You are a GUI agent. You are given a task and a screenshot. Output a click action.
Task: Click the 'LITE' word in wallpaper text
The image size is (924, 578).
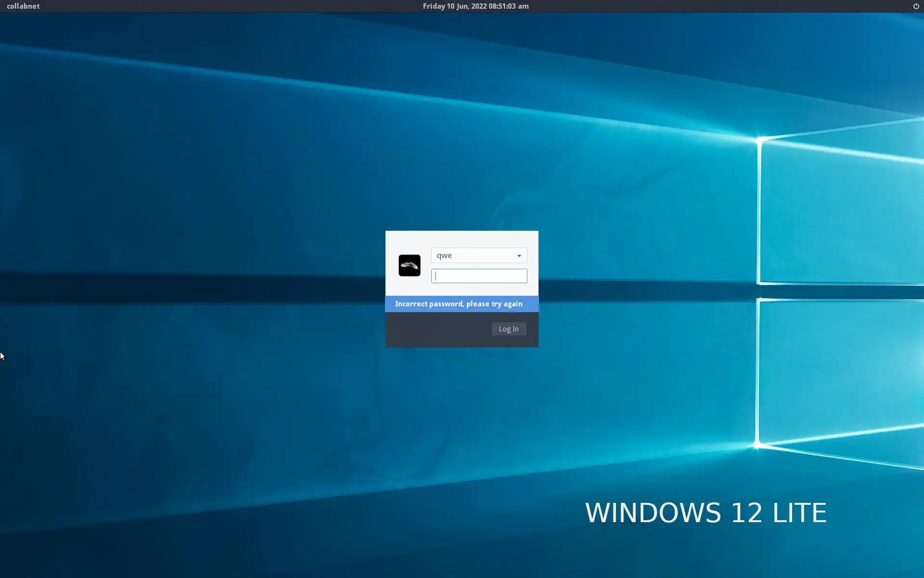point(799,512)
